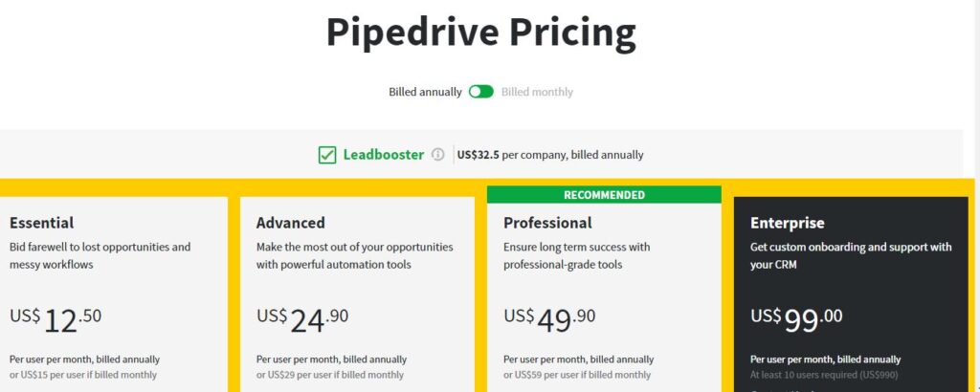980x392 pixels.
Task: Click the Essential plan description text
Action: [100, 255]
